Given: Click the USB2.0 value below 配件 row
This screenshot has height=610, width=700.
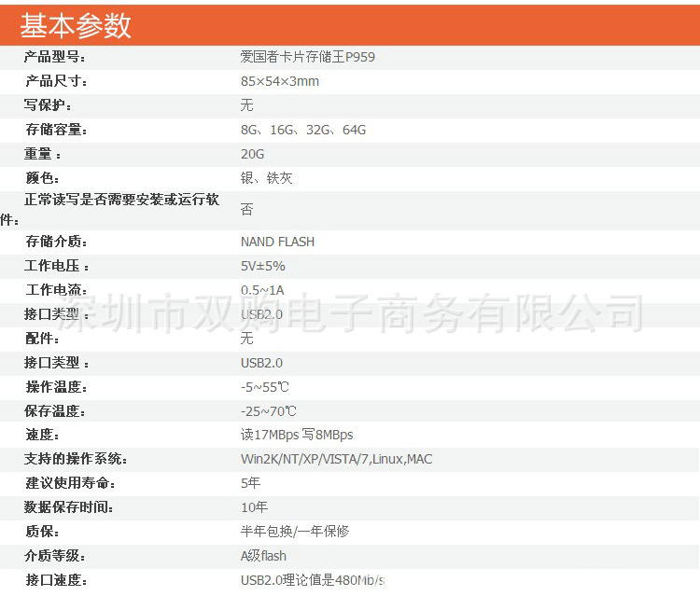Looking at the screenshot, I should (x=261, y=363).
